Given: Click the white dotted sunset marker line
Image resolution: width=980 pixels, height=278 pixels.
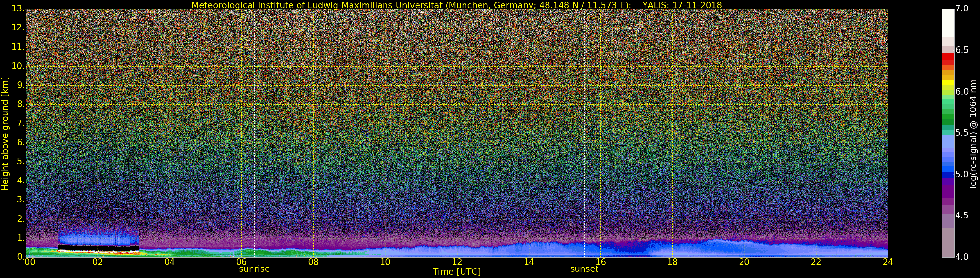Looking at the screenshot, I should (x=584, y=133).
